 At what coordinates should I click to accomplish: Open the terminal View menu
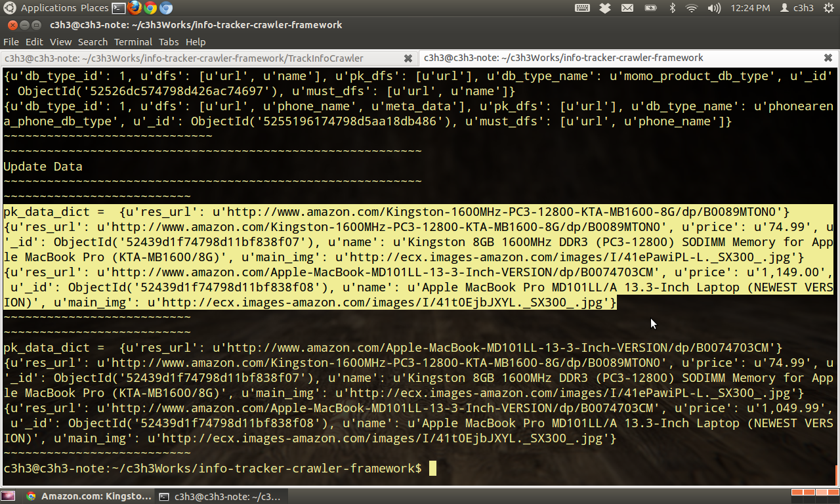[x=60, y=41]
